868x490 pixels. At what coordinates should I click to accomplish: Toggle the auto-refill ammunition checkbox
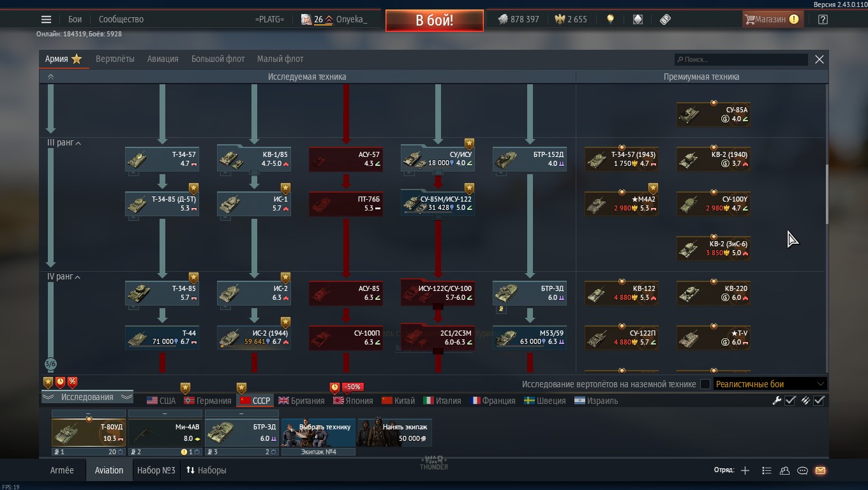point(819,401)
